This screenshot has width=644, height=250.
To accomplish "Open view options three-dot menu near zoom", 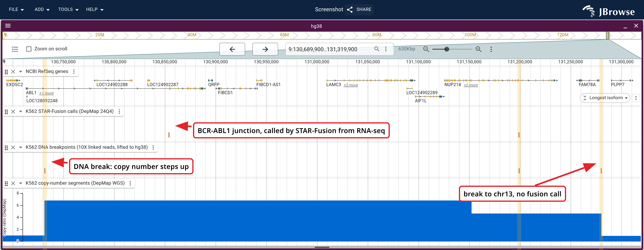I will (x=491, y=49).
